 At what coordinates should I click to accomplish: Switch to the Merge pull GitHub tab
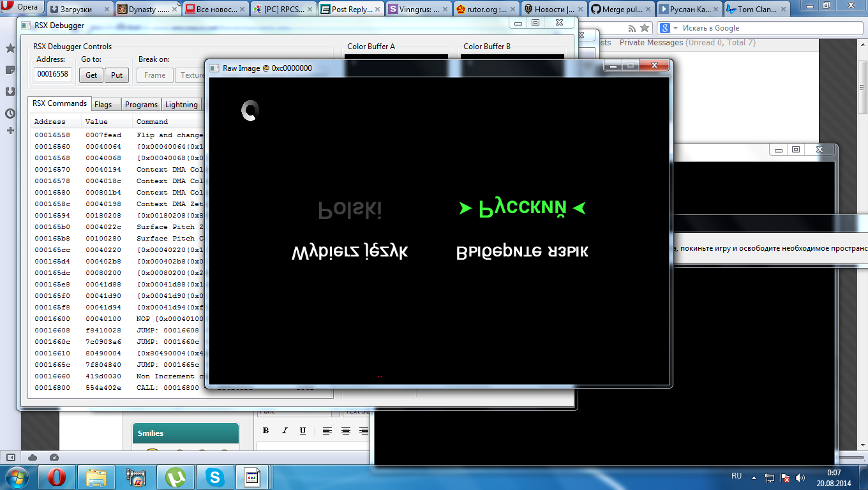(622, 10)
